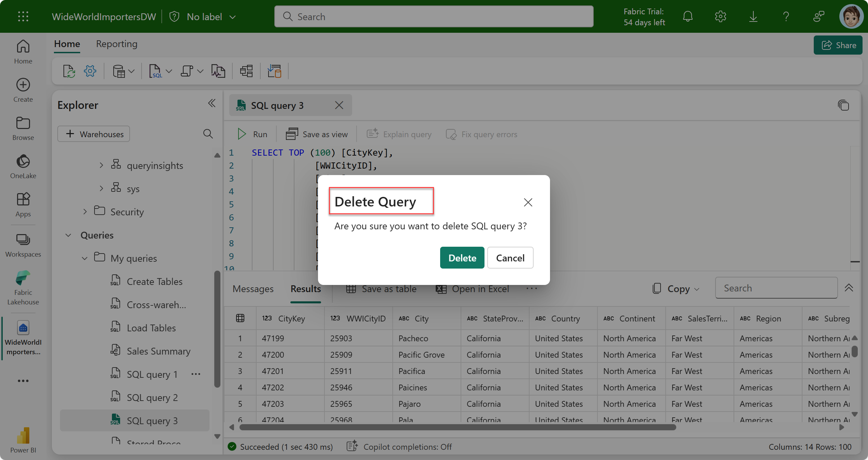Collapse the Queries section

pos(68,235)
